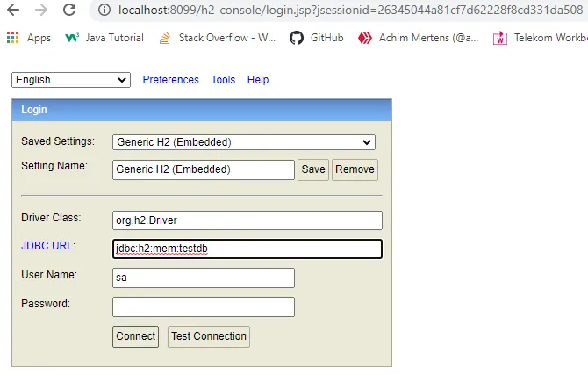Open the Tools link
The image size is (588, 375).
pos(223,80)
